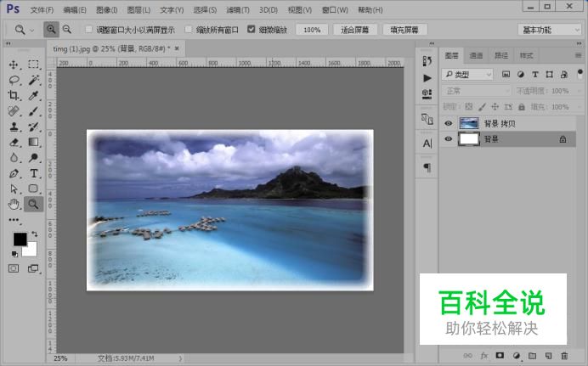Click the layer mask button
The height and width of the screenshot is (366, 588).
coord(500,355)
